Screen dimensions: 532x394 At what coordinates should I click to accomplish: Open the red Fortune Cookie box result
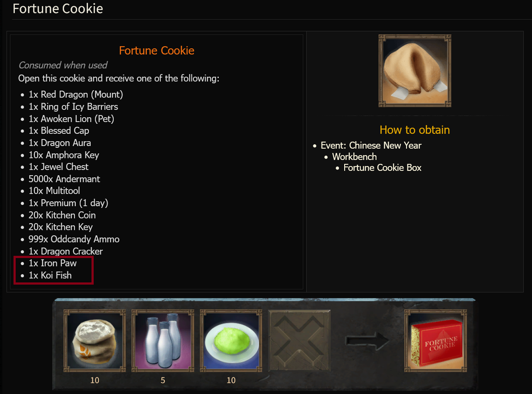(x=435, y=341)
